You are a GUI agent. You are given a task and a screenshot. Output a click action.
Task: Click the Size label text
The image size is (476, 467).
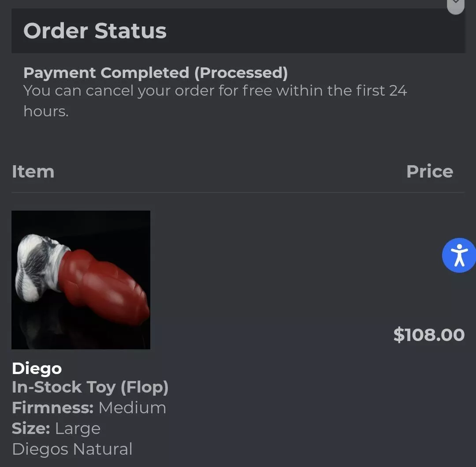pos(31,428)
